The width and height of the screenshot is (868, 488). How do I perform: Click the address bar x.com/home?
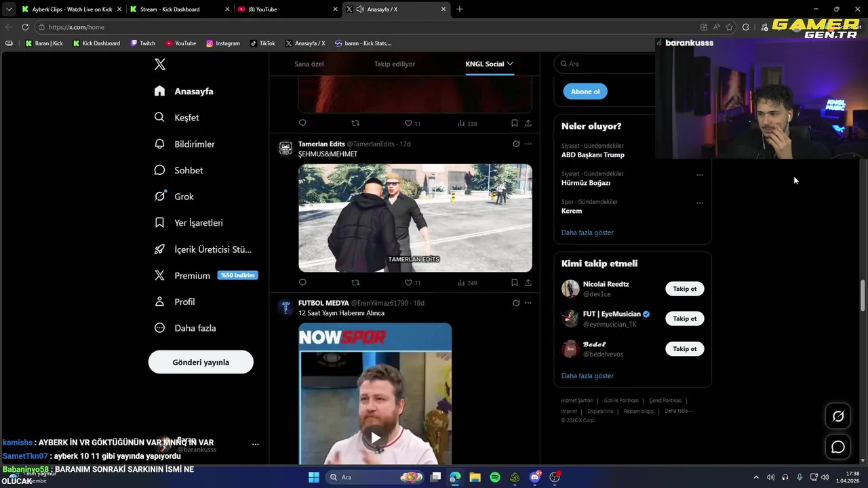(366, 27)
